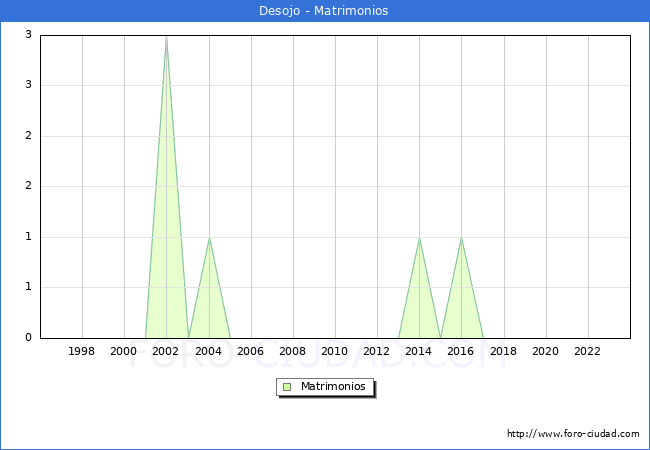Click the topmost 3 label on y-axis
Image resolution: width=650 pixels, height=450 pixels.
(28, 35)
